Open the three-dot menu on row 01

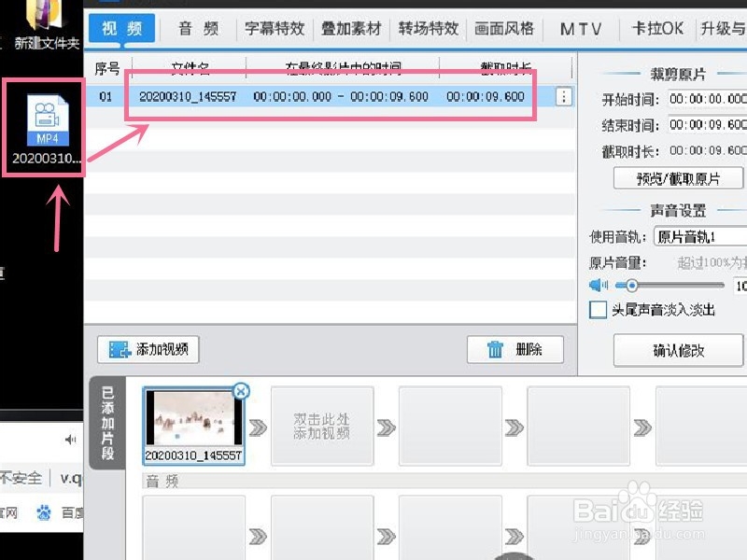564,97
